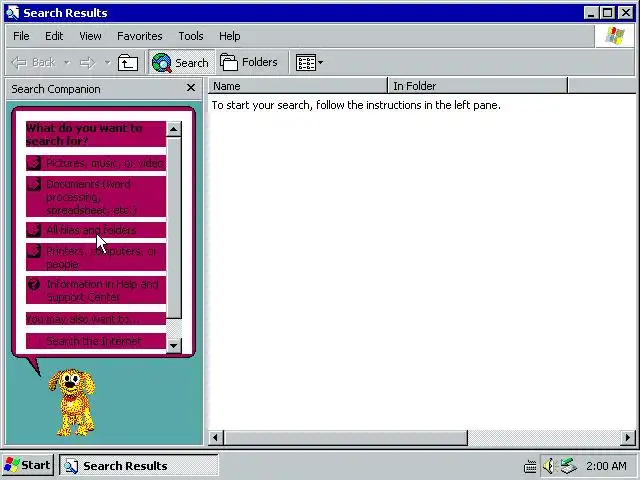Screen dimensions: 640x480
Task: Open the Help menu
Action: pos(229,36)
